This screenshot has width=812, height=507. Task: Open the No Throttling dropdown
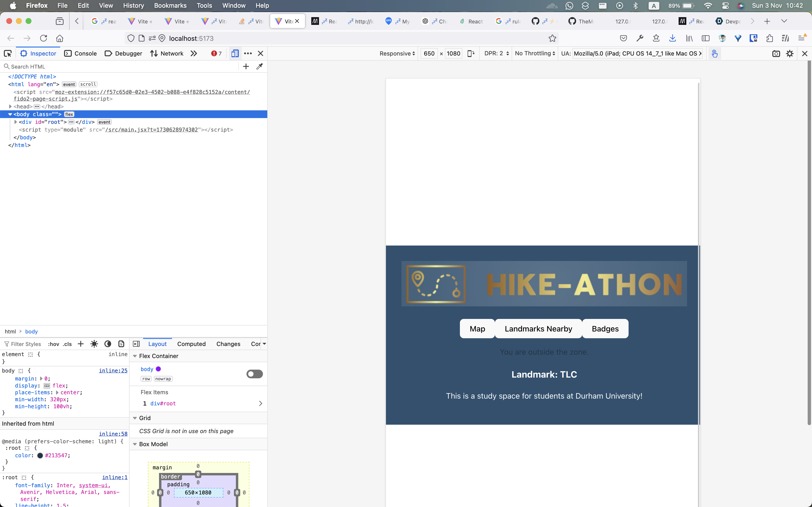click(x=535, y=53)
